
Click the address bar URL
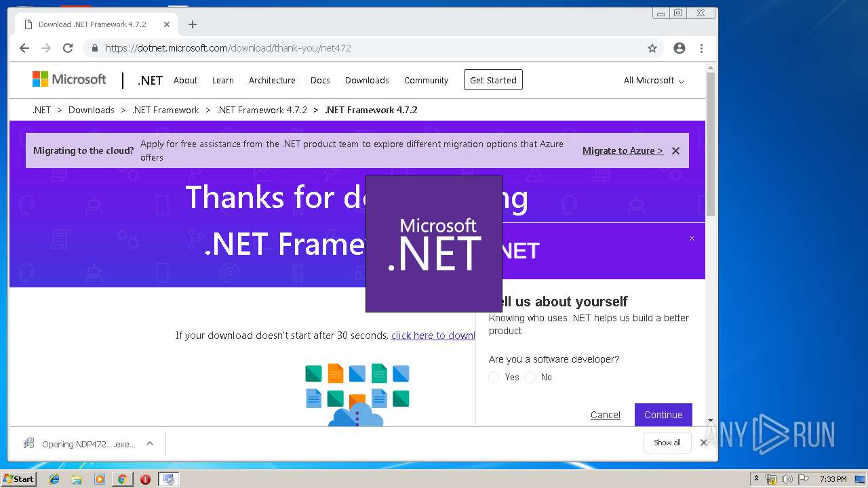point(228,48)
